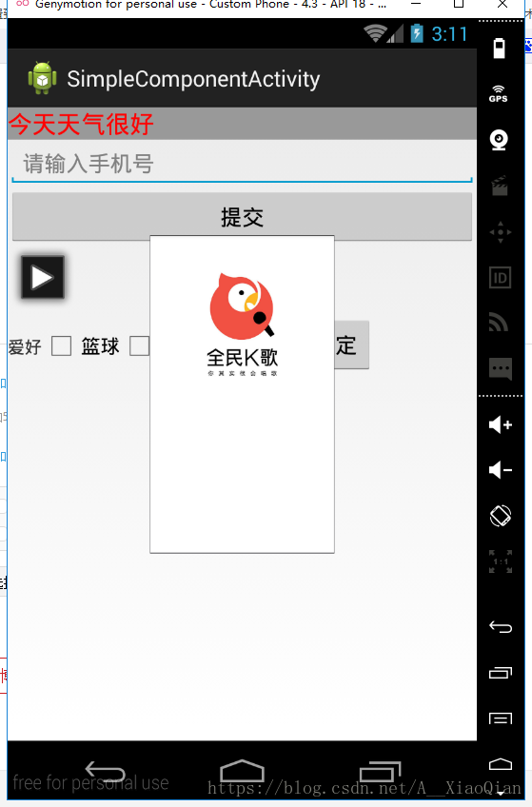532x807 pixels.
Task: Minimize the Genymotion window
Action: pyautogui.click(x=416, y=4)
